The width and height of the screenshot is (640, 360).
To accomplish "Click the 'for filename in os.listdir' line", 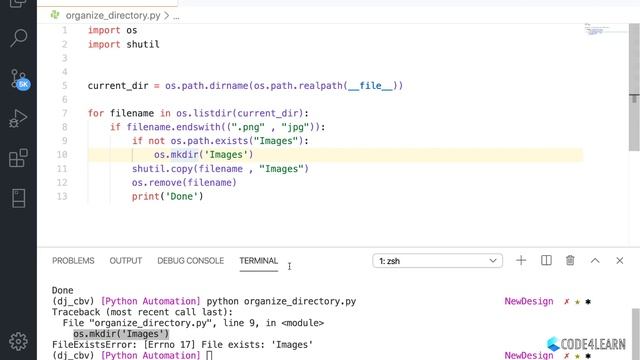I will (198, 113).
